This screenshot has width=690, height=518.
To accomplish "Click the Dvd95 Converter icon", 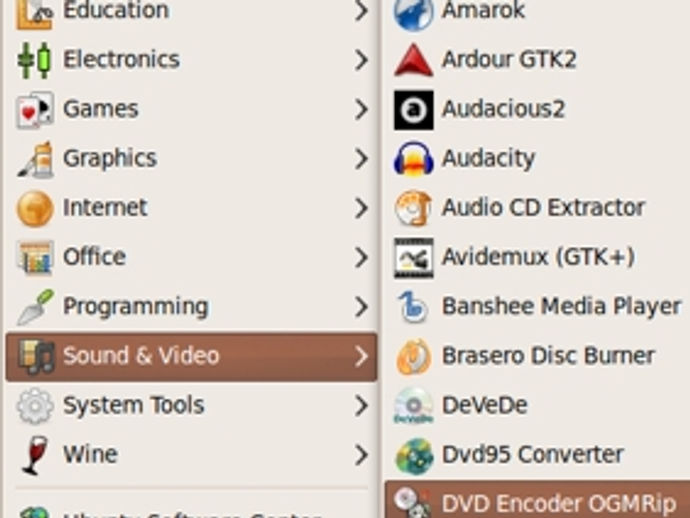I will click(414, 456).
